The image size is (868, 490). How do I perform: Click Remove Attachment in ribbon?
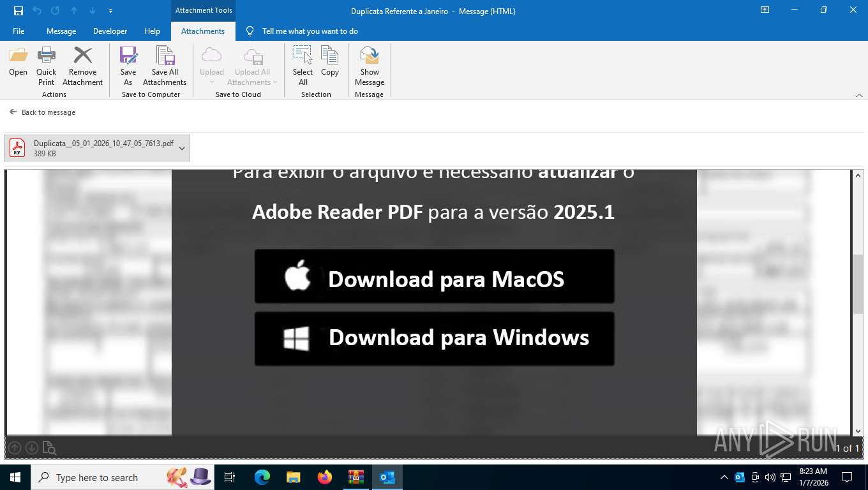click(82, 66)
